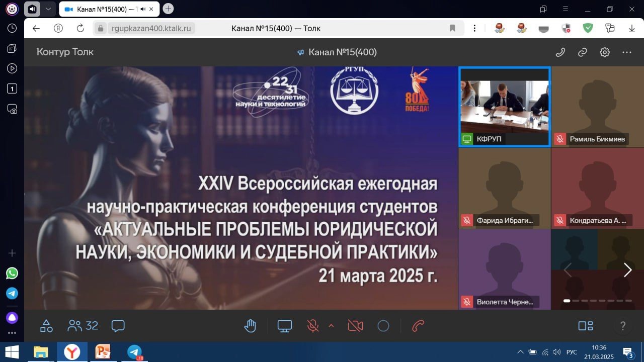Switch to the Канал №15(400) browser tab
The image size is (644, 362).
click(101, 9)
